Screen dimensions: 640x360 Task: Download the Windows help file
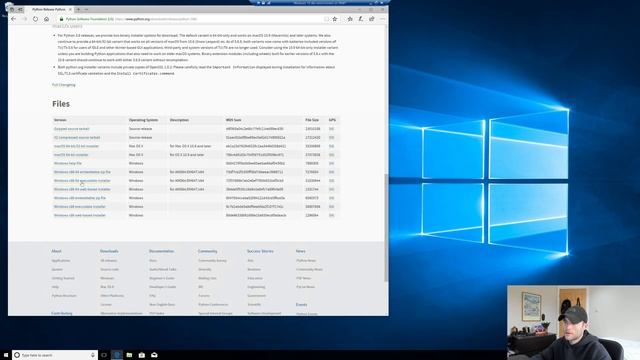pyautogui.click(x=68, y=163)
